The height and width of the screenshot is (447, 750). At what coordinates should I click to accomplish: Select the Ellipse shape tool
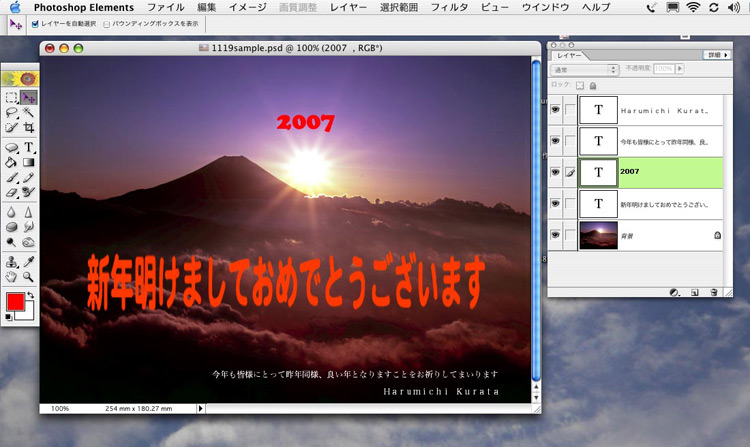coord(11,147)
